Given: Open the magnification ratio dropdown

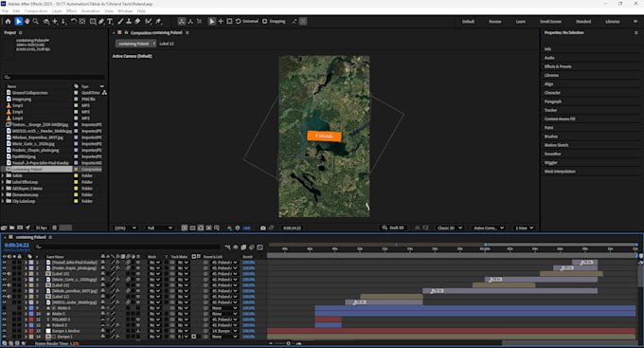Looking at the screenshot, I should pyautogui.click(x=125, y=228).
